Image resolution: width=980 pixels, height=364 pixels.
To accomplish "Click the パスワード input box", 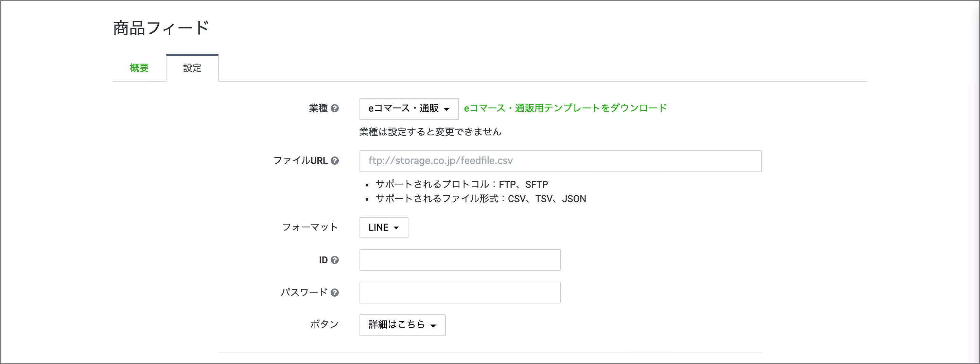I will click(x=459, y=293).
